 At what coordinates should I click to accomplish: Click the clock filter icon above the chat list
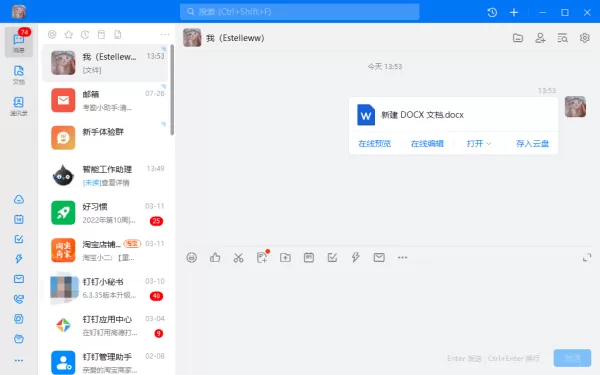[85, 35]
